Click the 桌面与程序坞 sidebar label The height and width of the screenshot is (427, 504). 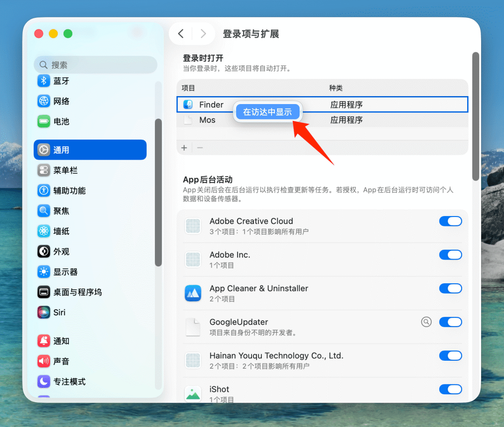click(x=77, y=292)
